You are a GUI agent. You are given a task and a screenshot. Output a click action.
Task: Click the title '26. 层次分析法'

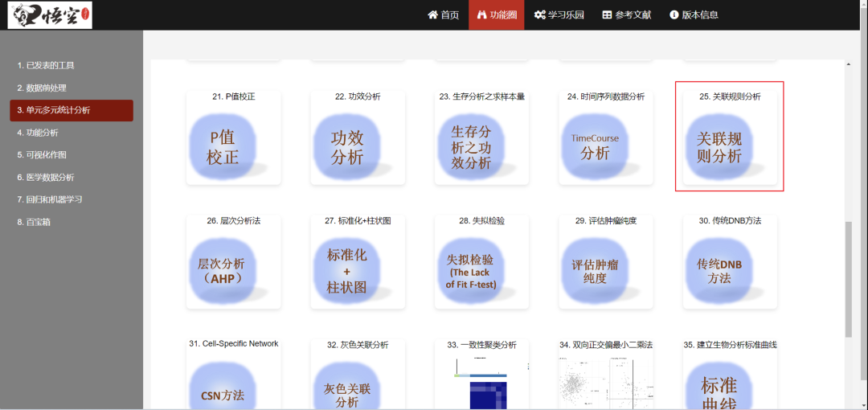[234, 220]
